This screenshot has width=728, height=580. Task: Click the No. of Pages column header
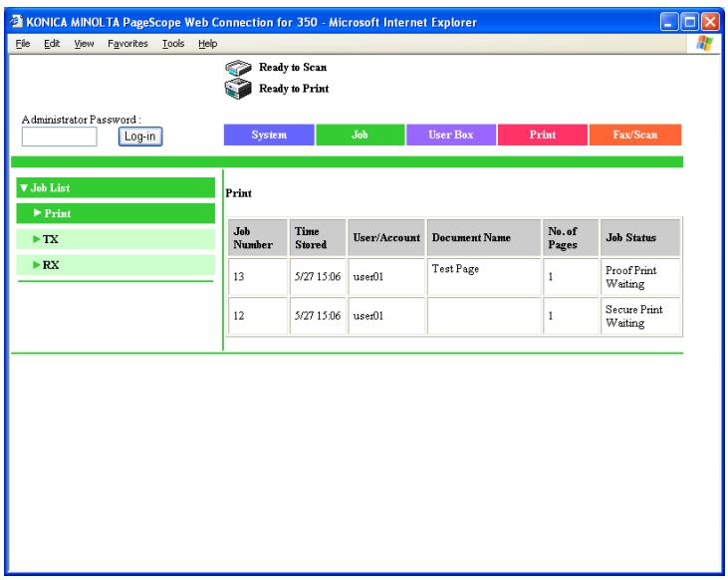pyautogui.click(x=571, y=238)
